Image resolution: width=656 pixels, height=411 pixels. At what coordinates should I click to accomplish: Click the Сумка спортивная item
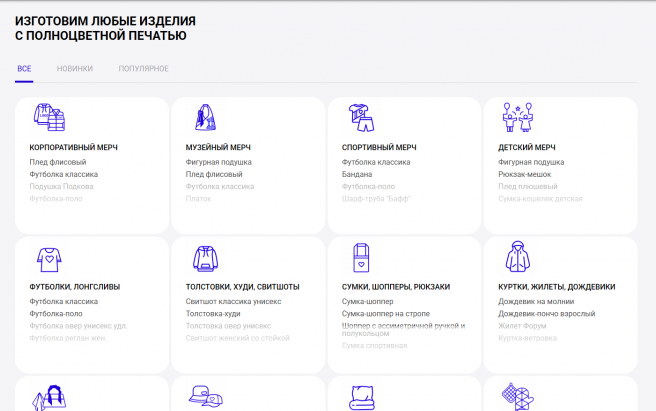coord(374,345)
